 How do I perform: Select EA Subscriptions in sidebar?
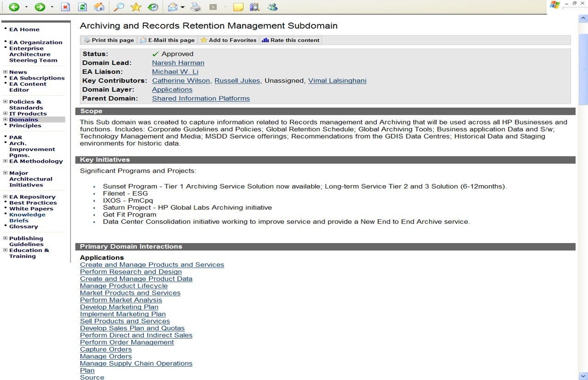(37, 78)
